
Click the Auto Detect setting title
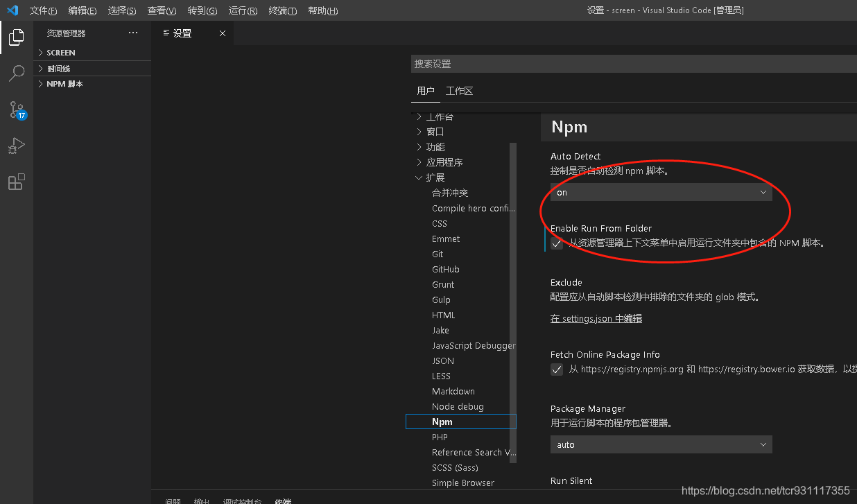[575, 157]
